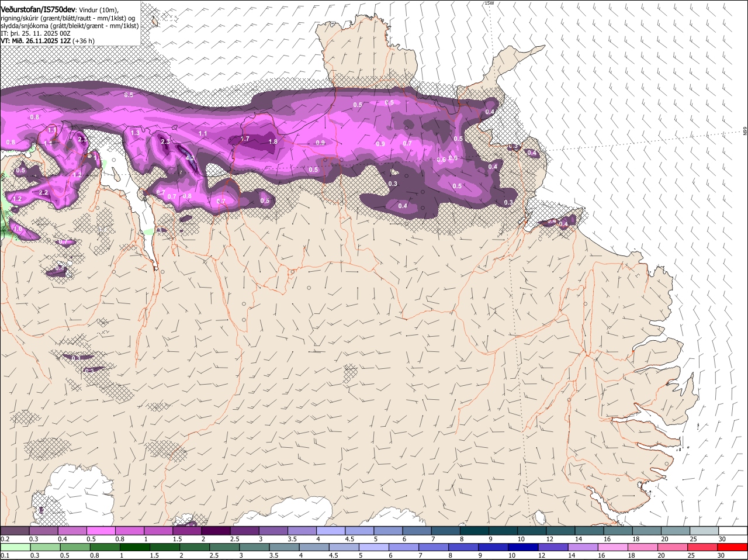The width and height of the screenshot is (748, 560).
Task: Click snow scale swatch between 0.2 and 0.3
Action: [15, 530]
